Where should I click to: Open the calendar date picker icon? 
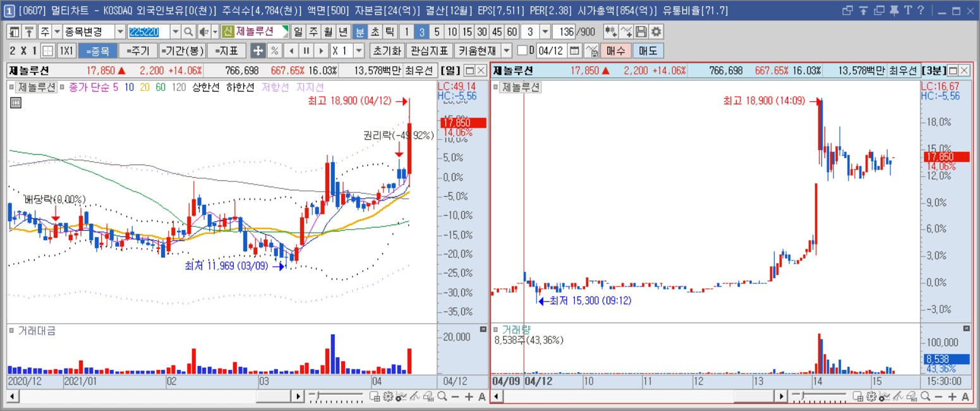tap(574, 51)
